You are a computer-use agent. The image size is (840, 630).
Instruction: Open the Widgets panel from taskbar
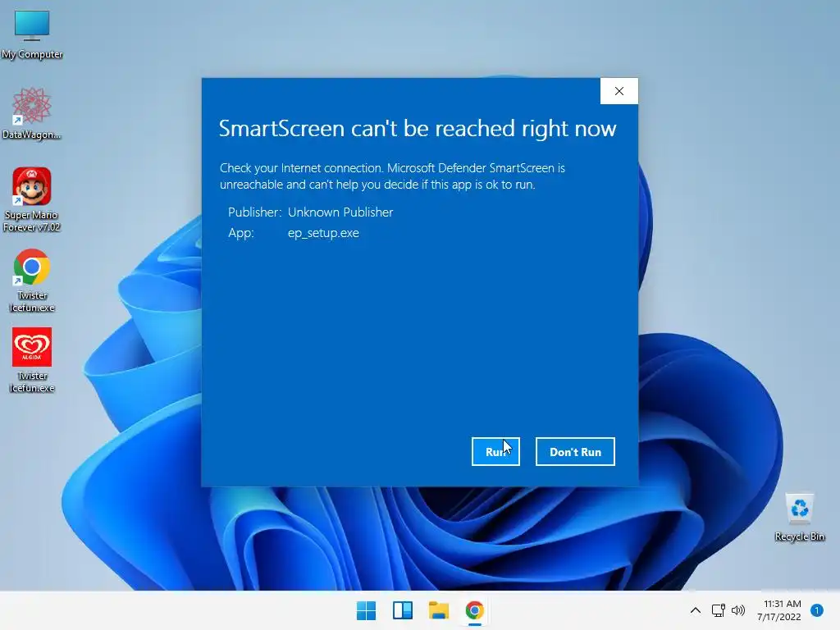coord(402,610)
